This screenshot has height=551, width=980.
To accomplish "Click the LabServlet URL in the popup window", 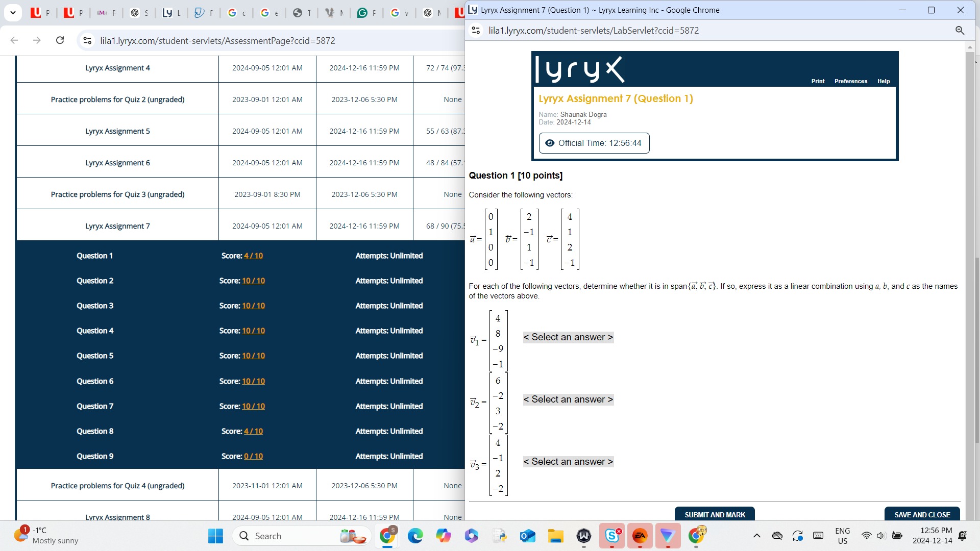I will click(x=594, y=31).
